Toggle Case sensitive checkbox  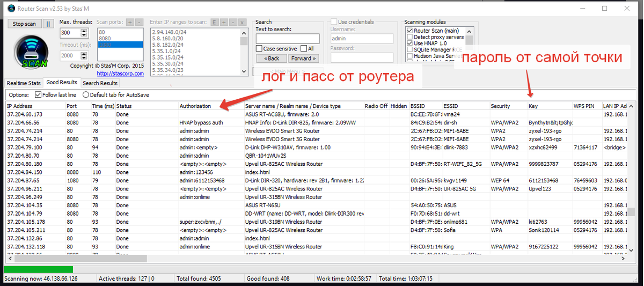pos(259,49)
